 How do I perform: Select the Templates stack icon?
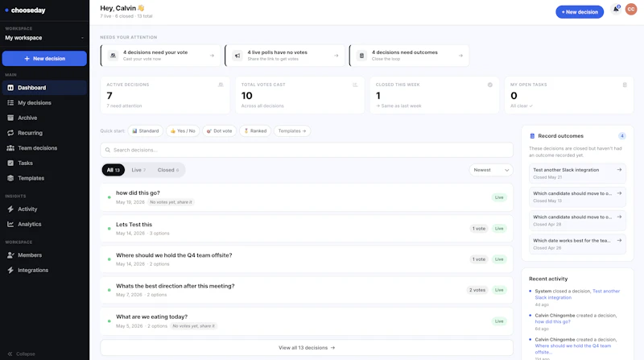coord(10,178)
